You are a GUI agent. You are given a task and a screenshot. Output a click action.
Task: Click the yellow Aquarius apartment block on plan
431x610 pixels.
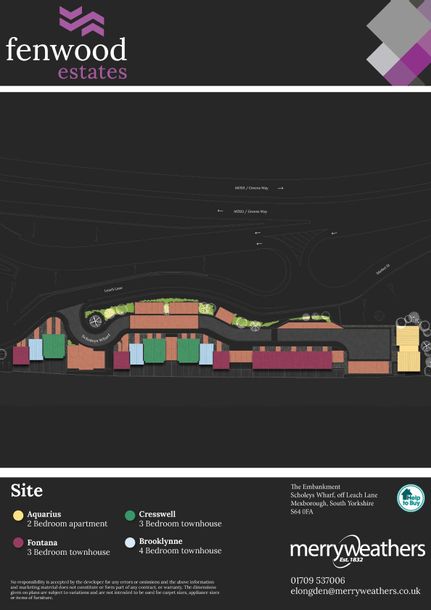408,349
